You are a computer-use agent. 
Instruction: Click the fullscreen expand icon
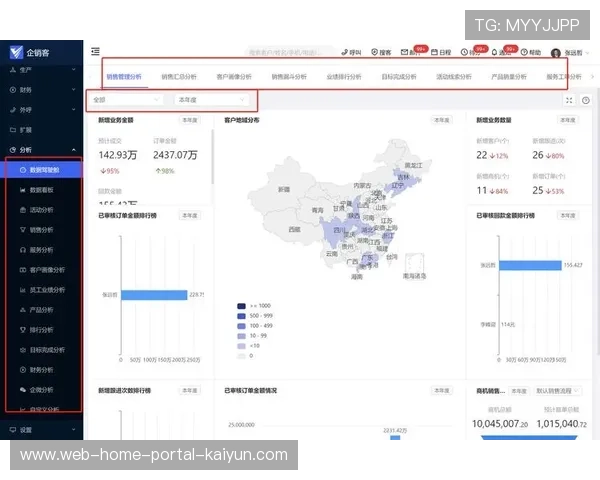[x=570, y=100]
